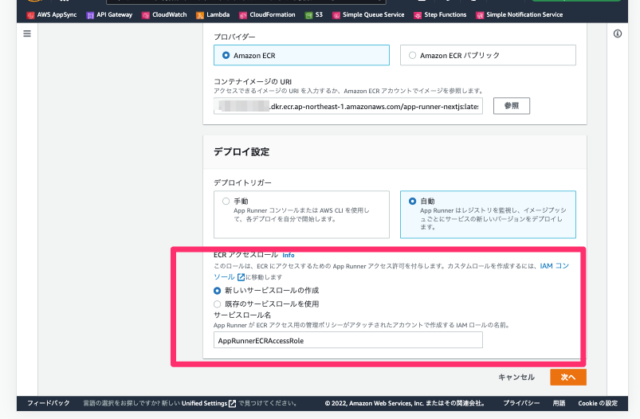Open プライバシー footer link
640x419 pixels.
(521, 403)
